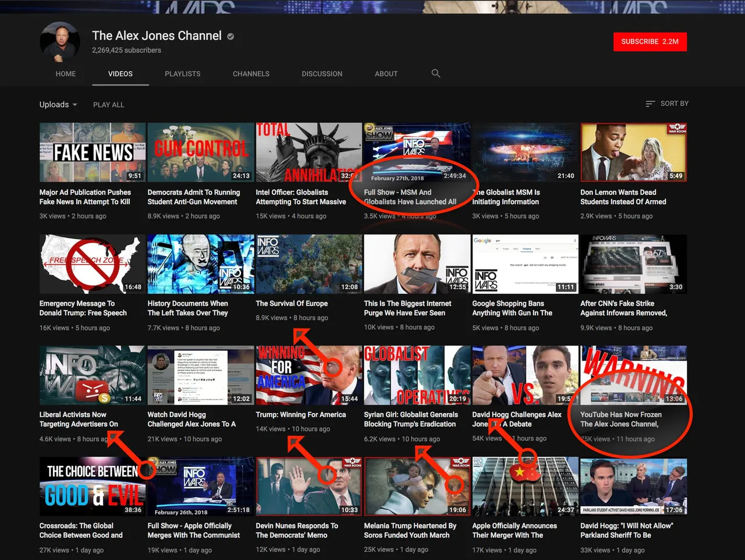745x560 pixels.
Task: Open the 3:30 Infowars removed thumbnail
Action: [x=633, y=264]
